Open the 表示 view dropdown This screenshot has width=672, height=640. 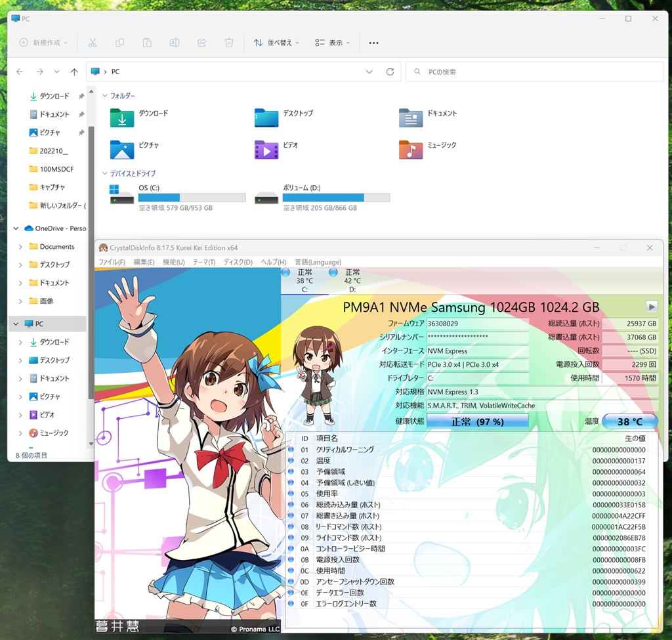333,43
